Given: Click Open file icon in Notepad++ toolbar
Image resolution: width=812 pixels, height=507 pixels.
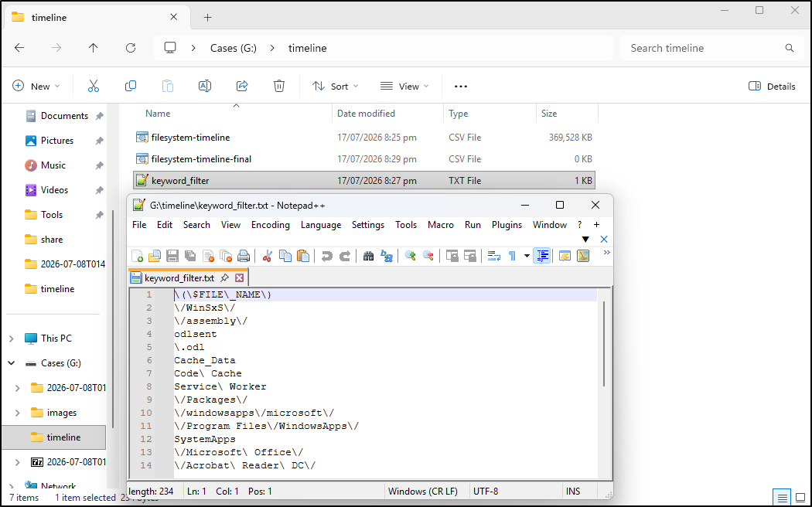Looking at the screenshot, I should pos(155,256).
